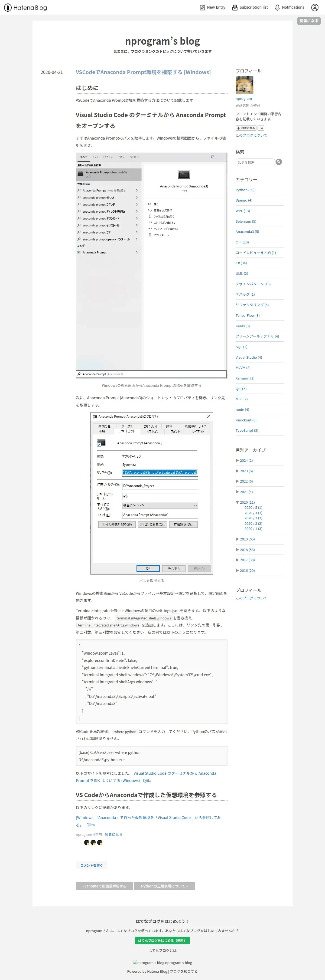
Task: Click the search magnifier button in sidebar
Action: click(279, 162)
